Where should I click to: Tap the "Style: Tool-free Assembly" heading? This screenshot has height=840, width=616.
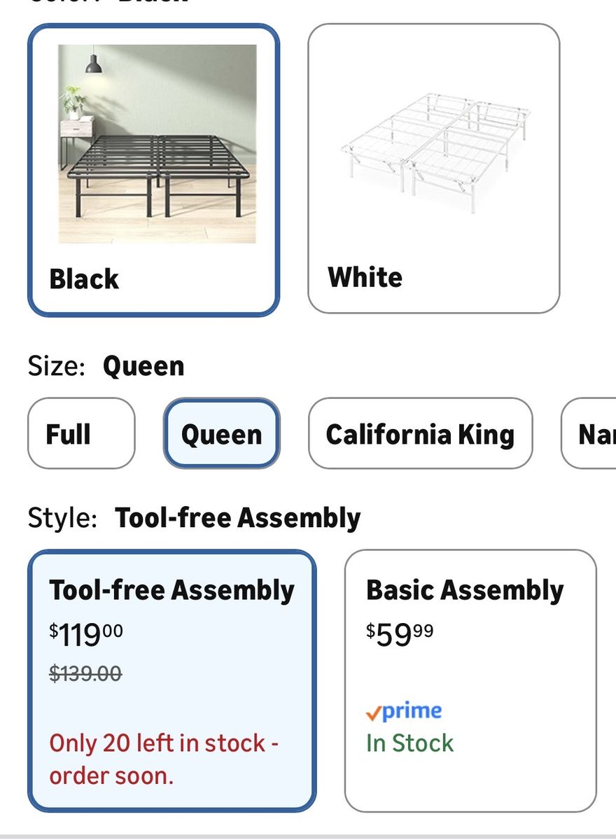[194, 518]
